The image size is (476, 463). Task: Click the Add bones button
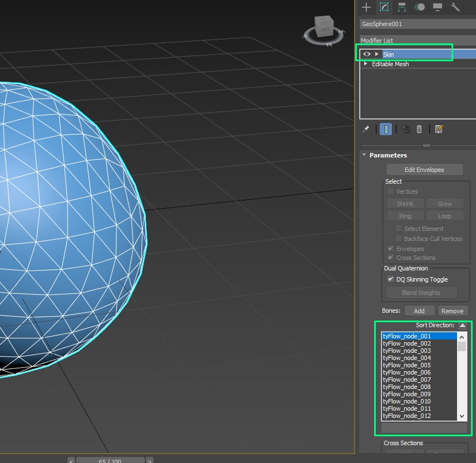(x=419, y=311)
